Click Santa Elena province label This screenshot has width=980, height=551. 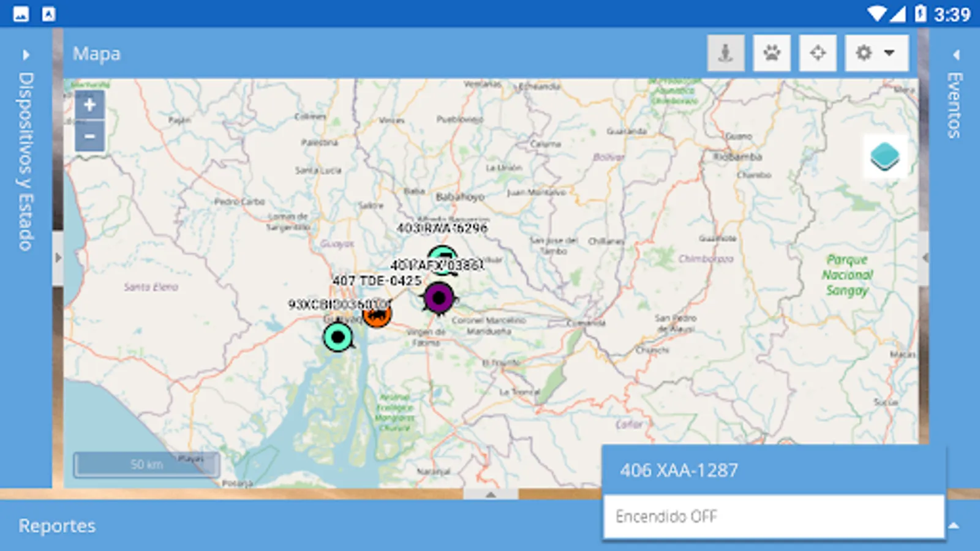tap(151, 287)
